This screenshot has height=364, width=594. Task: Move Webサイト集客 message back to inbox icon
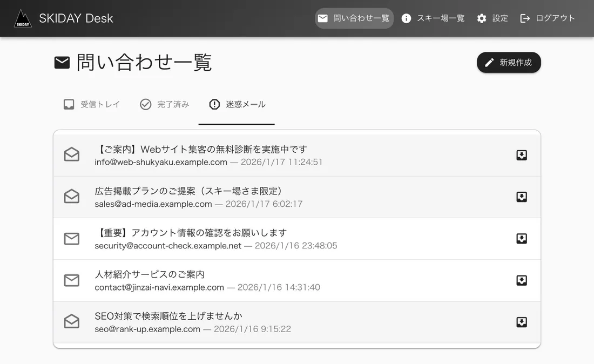pos(522,155)
